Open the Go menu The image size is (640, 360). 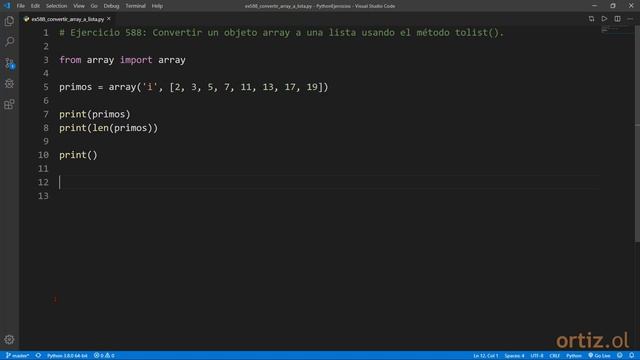(94, 6)
